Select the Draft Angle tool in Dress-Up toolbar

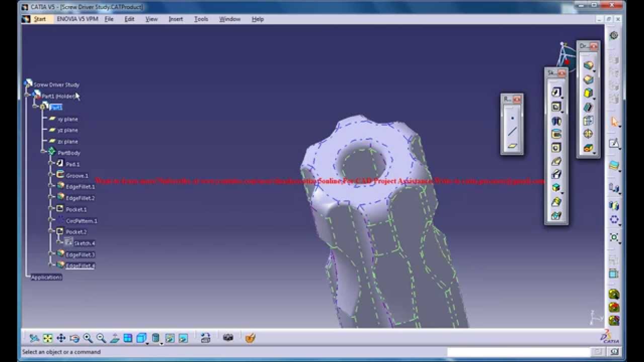coord(588,94)
